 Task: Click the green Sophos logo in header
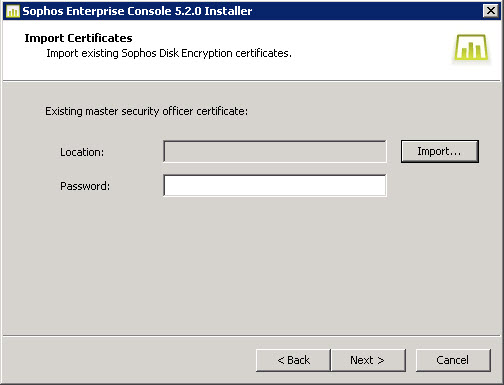471,47
